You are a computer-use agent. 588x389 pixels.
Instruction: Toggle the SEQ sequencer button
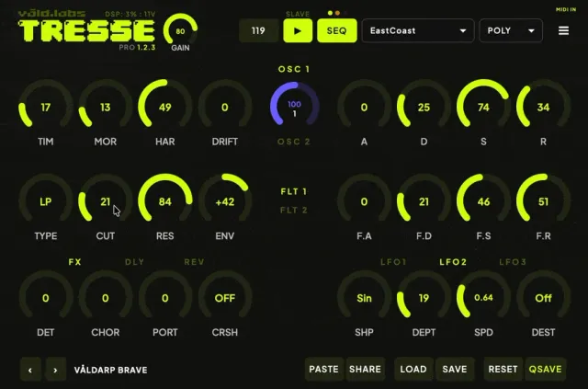337,30
